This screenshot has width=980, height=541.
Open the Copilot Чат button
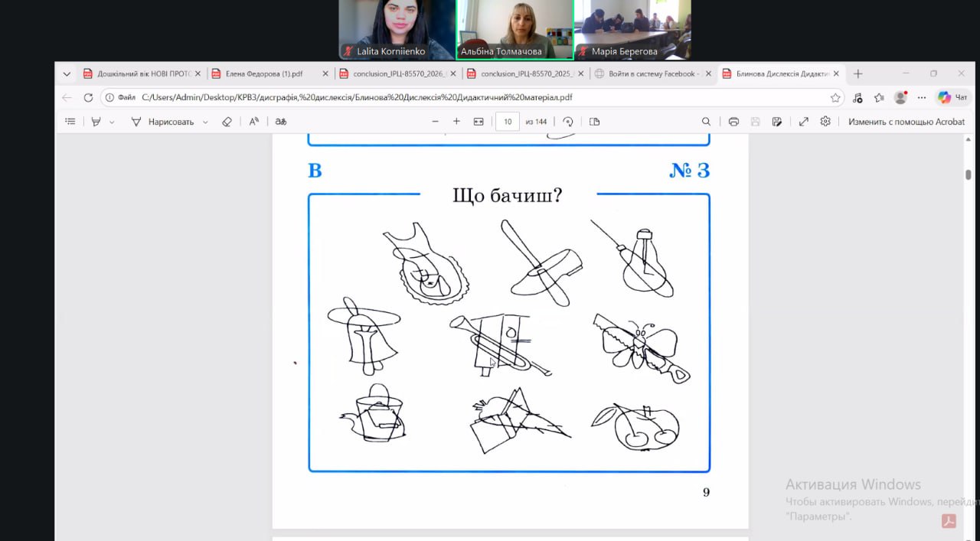[953, 98]
